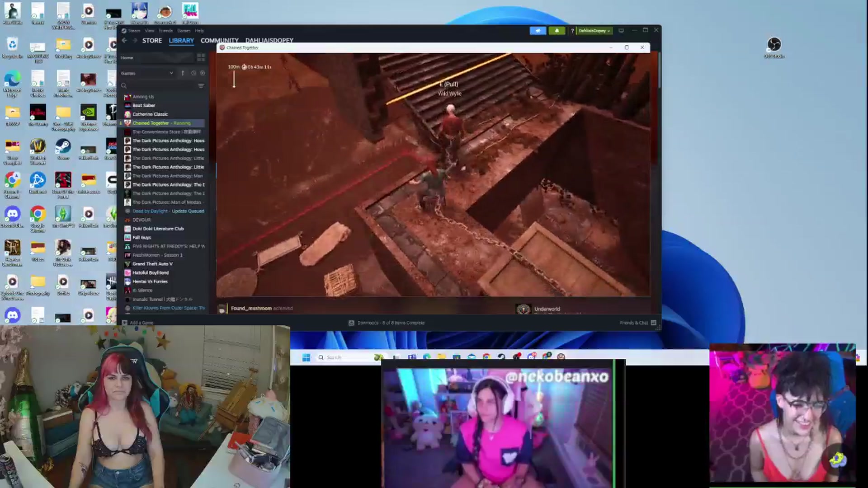The height and width of the screenshot is (488, 868).
Task: Open advanced filter options icon
Action: coord(201,86)
